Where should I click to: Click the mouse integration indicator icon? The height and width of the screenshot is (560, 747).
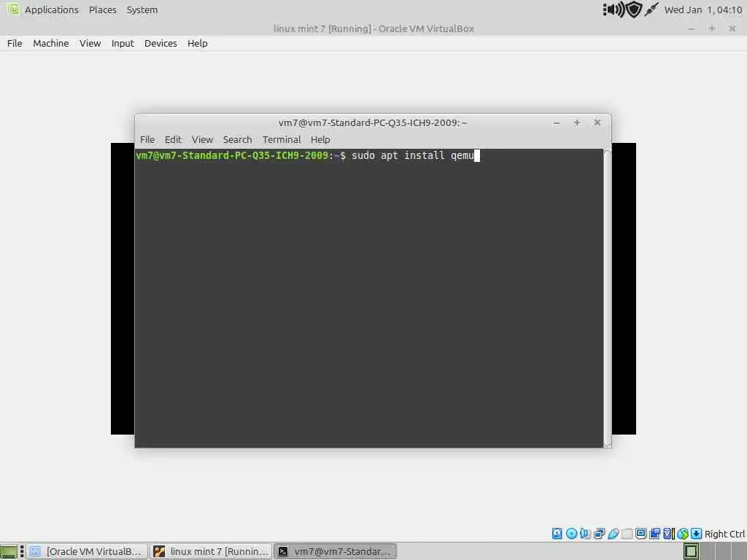(683, 534)
